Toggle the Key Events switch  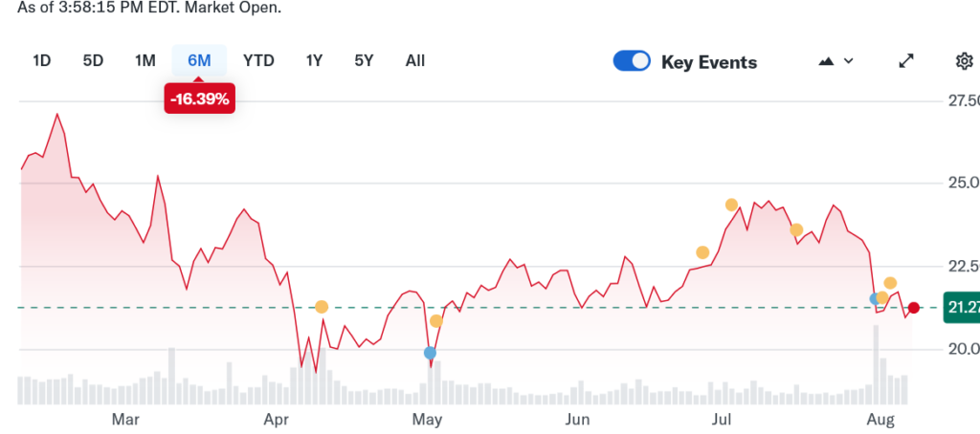(x=632, y=61)
